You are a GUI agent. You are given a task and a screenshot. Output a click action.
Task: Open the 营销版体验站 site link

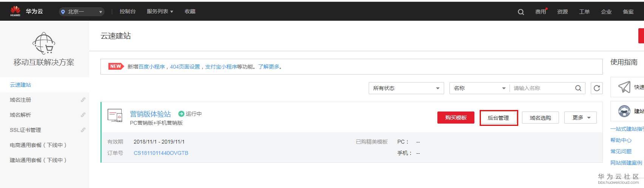150,114
